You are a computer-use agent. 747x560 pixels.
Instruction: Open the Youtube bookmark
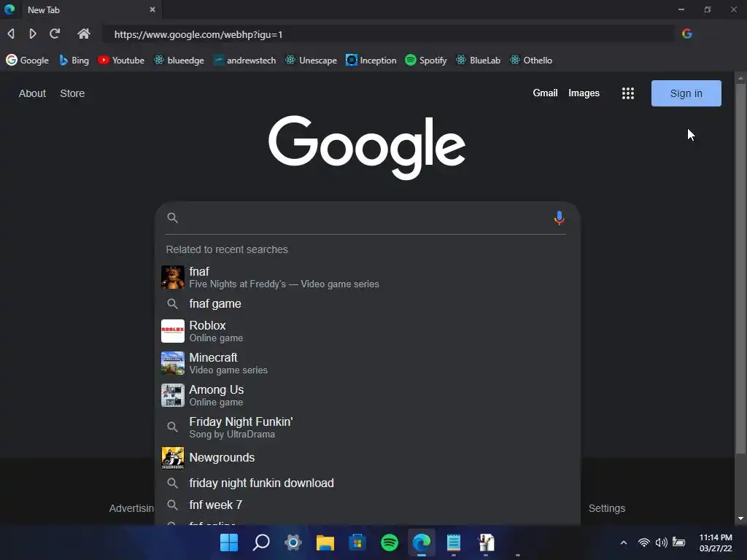click(121, 60)
